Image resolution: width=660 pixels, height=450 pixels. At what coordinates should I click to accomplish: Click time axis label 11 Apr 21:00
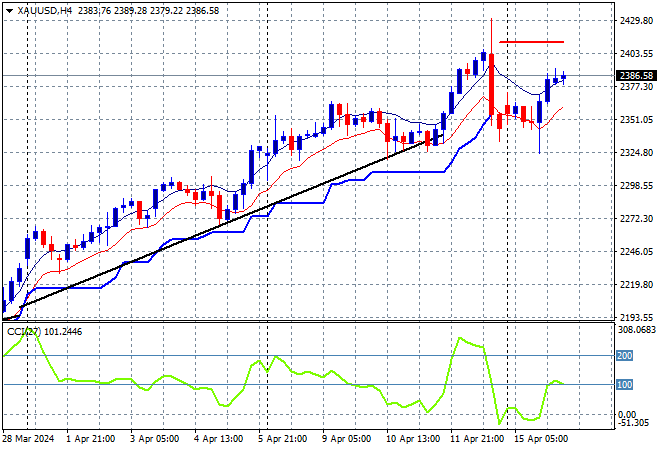point(477,439)
